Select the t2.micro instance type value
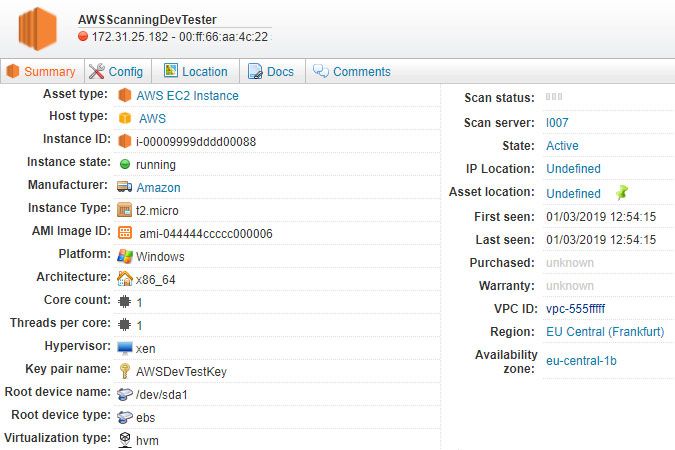 [x=157, y=211]
